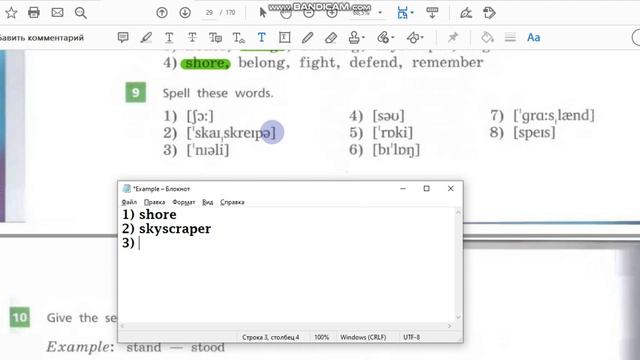Select the strikethrough text tool
The image size is (640, 360).
coord(192,38)
